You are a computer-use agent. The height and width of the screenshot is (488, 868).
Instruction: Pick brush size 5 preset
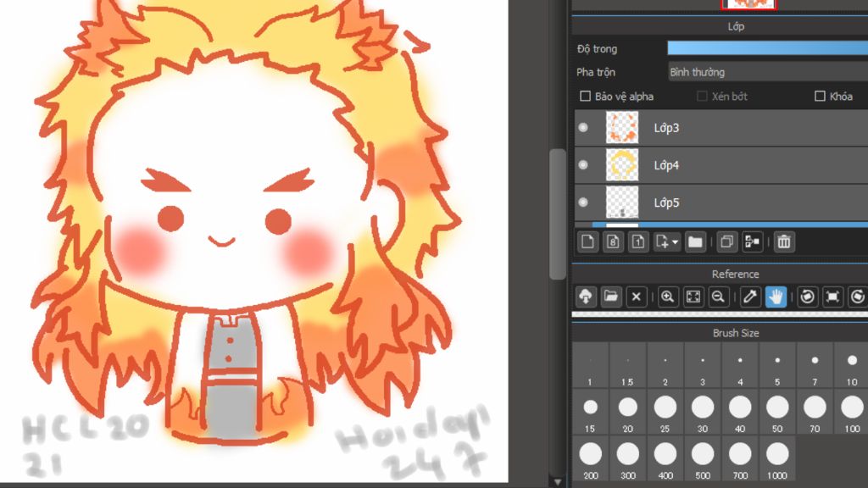[777, 365]
